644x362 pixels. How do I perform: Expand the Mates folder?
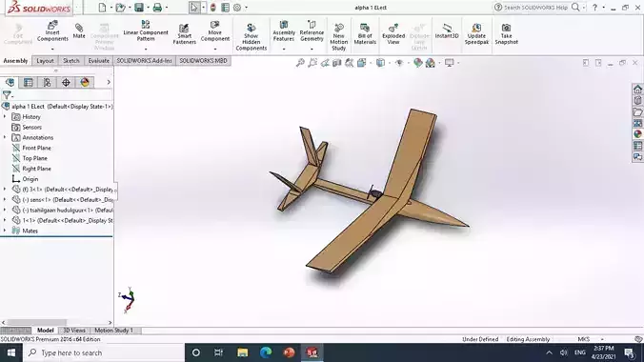(x=5, y=231)
